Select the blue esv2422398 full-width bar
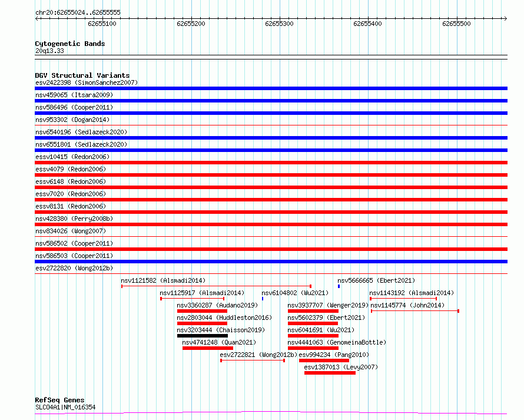The image size is (524, 420). click(271, 88)
